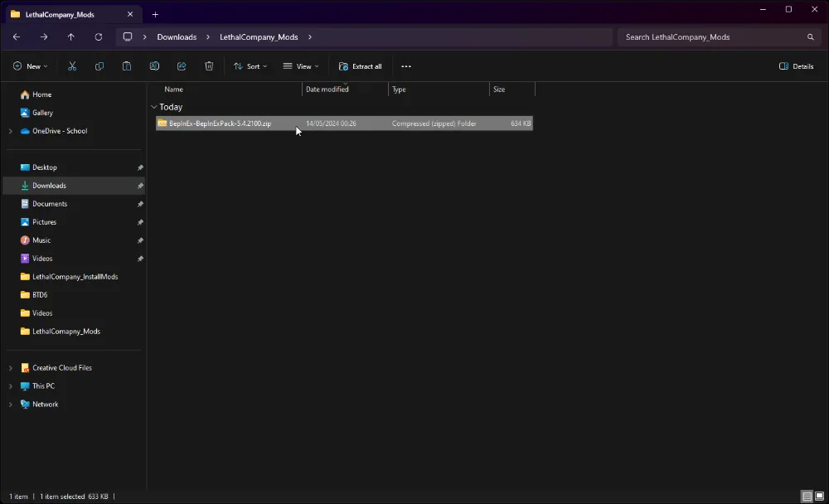Rename the BepInEx zip file

coord(154,66)
